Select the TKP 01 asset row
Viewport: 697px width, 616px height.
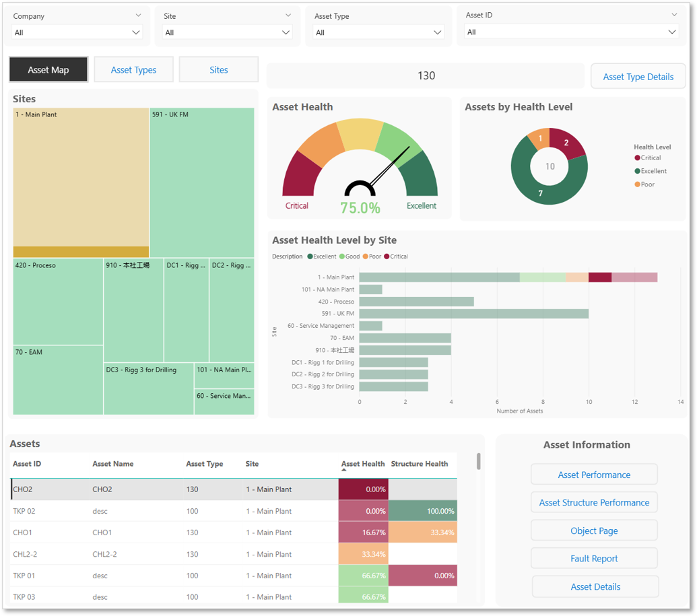pyautogui.click(x=234, y=576)
